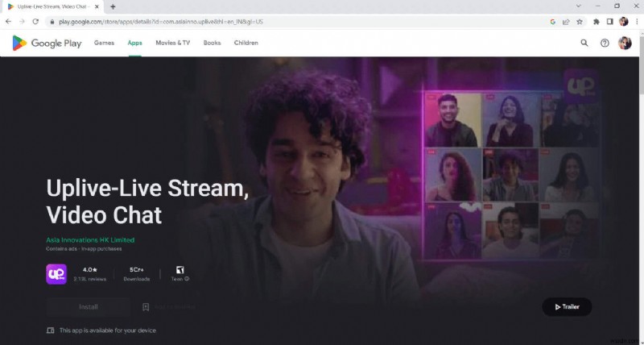This screenshot has width=644, height=345.
Task: Open the Games section
Action: click(104, 43)
